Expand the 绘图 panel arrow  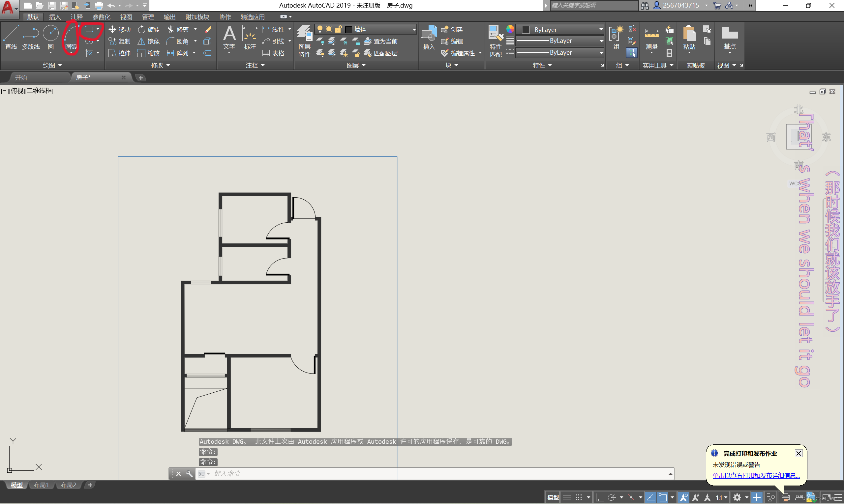click(60, 65)
